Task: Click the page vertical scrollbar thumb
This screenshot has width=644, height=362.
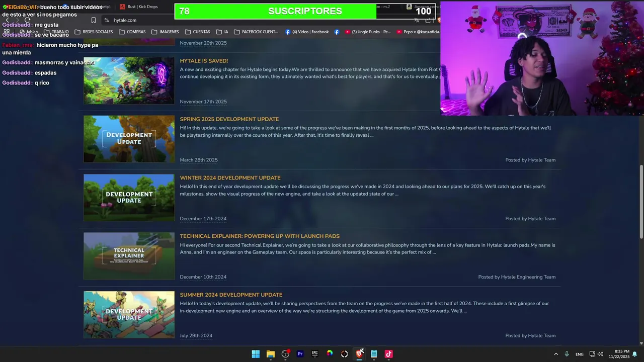Action: [x=641, y=201]
